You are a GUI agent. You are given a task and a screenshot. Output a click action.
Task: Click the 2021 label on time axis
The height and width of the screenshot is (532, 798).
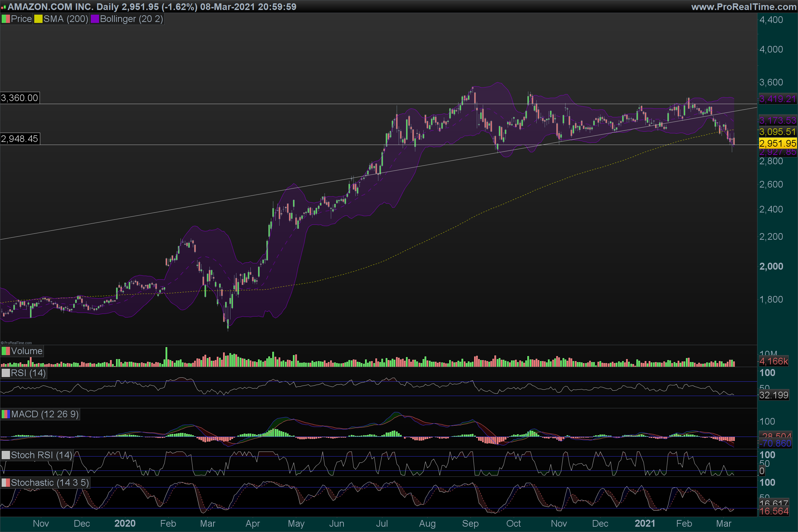[x=645, y=523]
